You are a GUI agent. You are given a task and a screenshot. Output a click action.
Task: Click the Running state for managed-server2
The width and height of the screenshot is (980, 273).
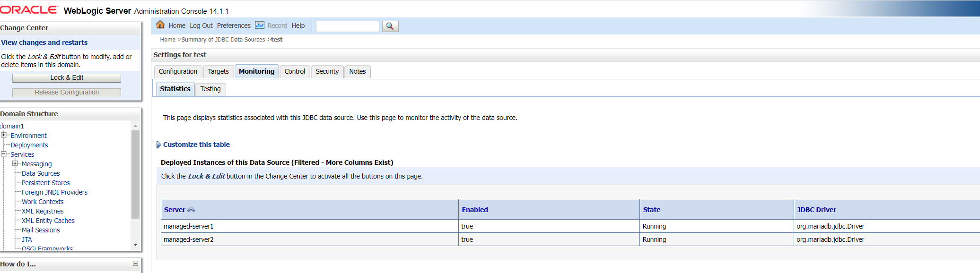click(654, 239)
